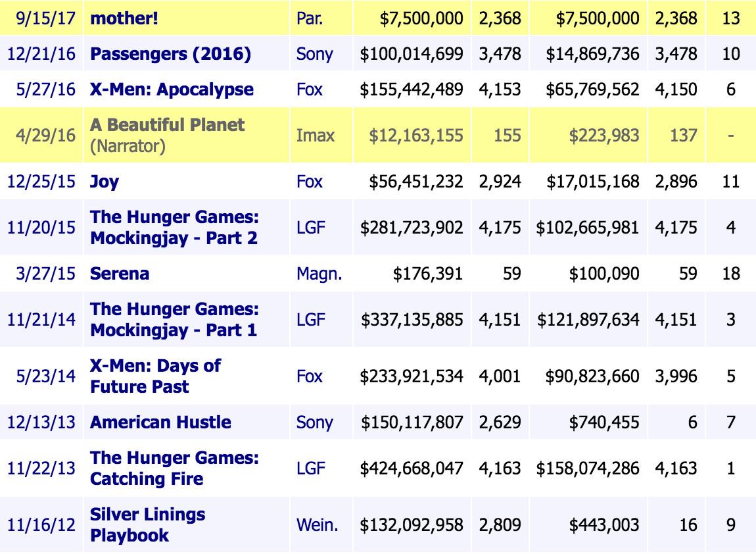Open the mother! movie link

point(124,18)
